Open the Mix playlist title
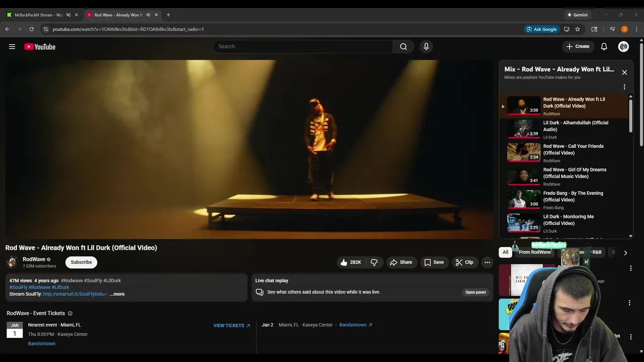The image size is (644, 362). tap(559, 69)
